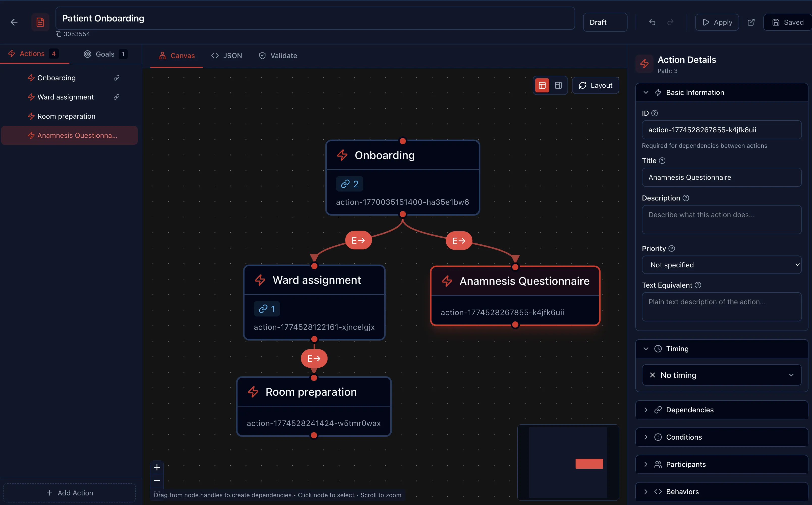The image size is (812, 505).
Task: Click link icon beside Ward assignment
Action: (117, 97)
